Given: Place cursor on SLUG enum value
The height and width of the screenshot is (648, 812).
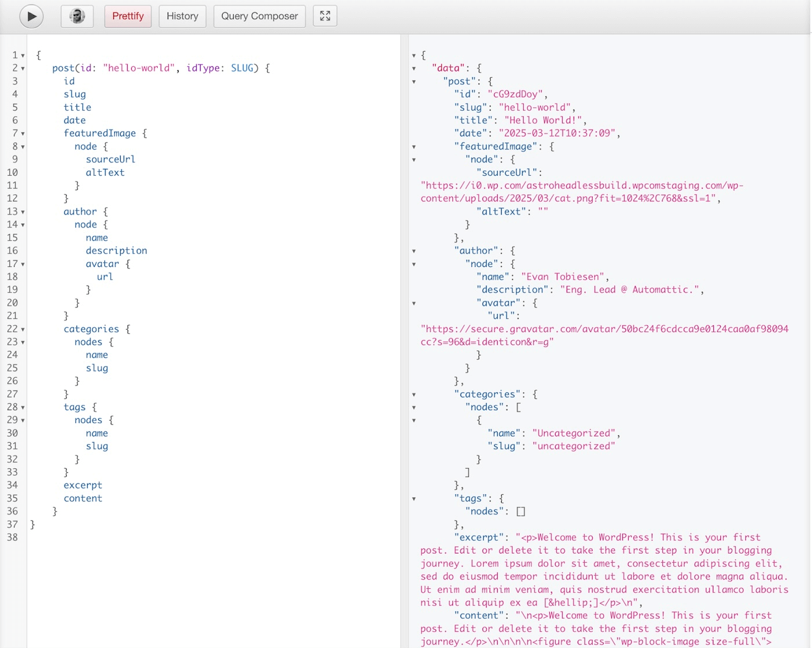Looking at the screenshot, I should tap(242, 68).
